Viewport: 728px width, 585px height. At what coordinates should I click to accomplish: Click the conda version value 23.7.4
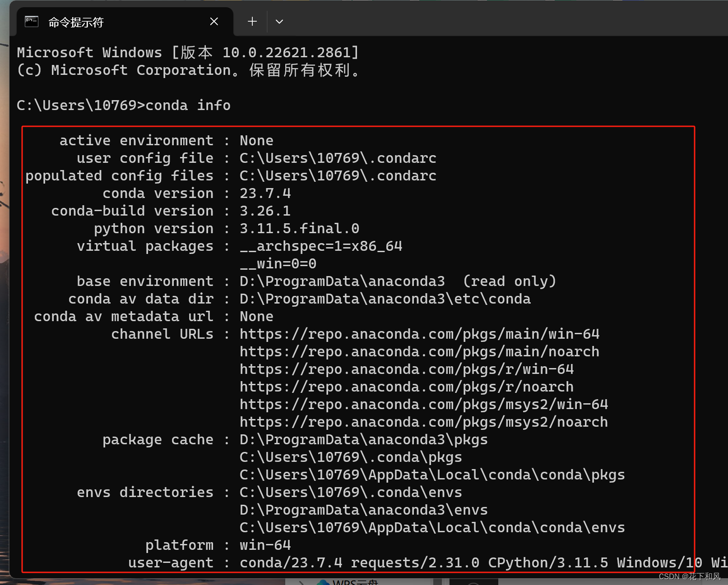265,193
